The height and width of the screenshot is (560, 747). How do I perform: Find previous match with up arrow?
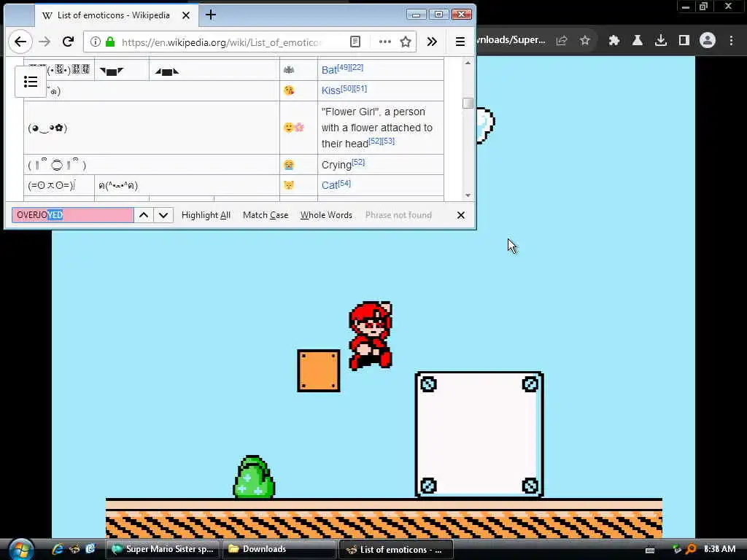pyautogui.click(x=144, y=215)
